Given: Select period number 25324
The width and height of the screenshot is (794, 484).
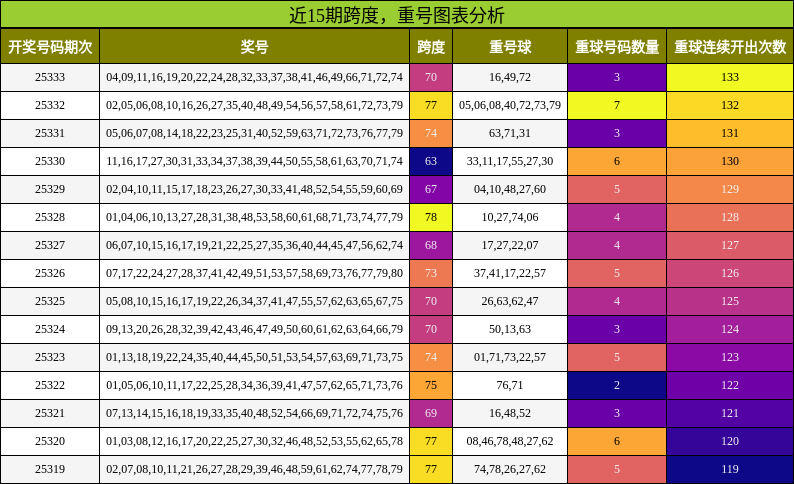Looking at the screenshot, I should 50,330.
